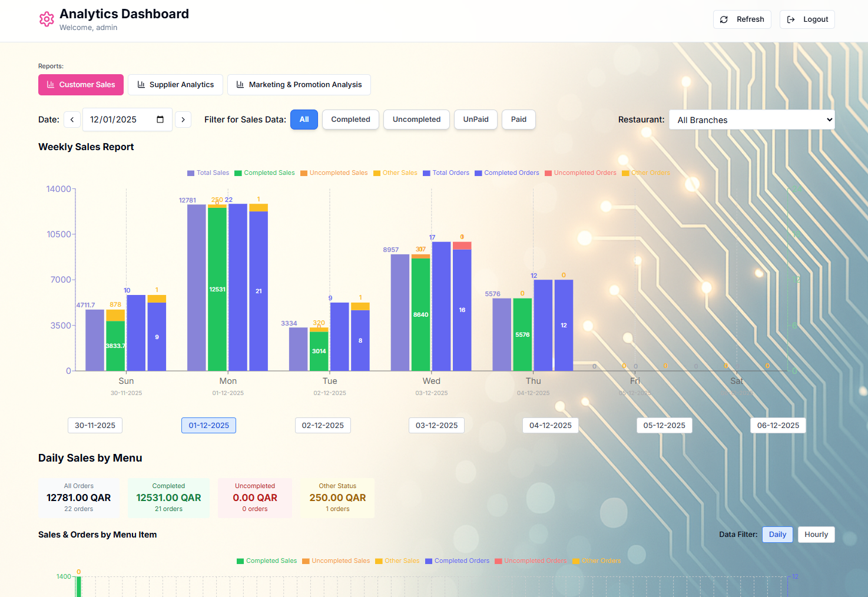868x597 pixels.
Task: Go to the previous date with left chevron
Action: pyautogui.click(x=72, y=120)
